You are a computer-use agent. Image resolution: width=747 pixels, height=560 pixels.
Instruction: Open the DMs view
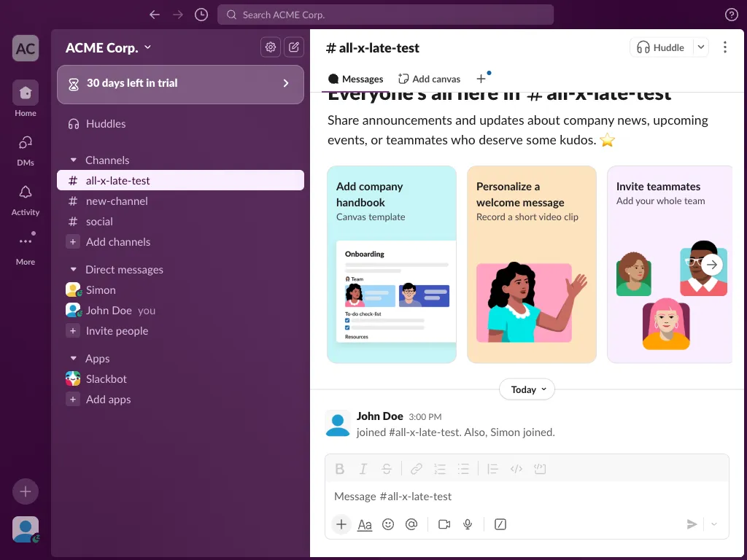pos(26,150)
